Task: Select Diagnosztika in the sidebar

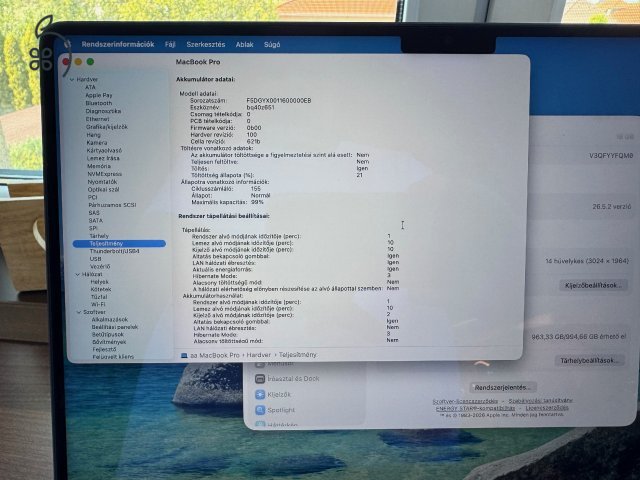Action: tap(103, 111)
